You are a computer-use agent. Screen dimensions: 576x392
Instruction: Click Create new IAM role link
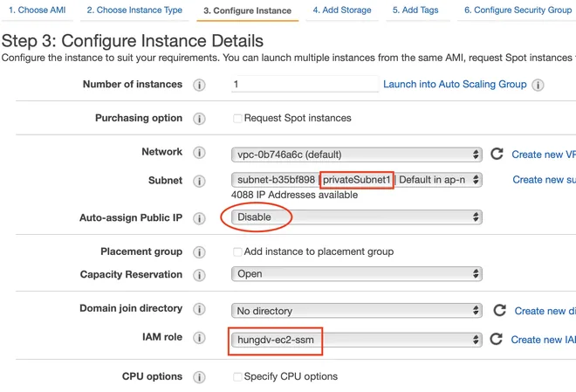[x=544, y=340]
